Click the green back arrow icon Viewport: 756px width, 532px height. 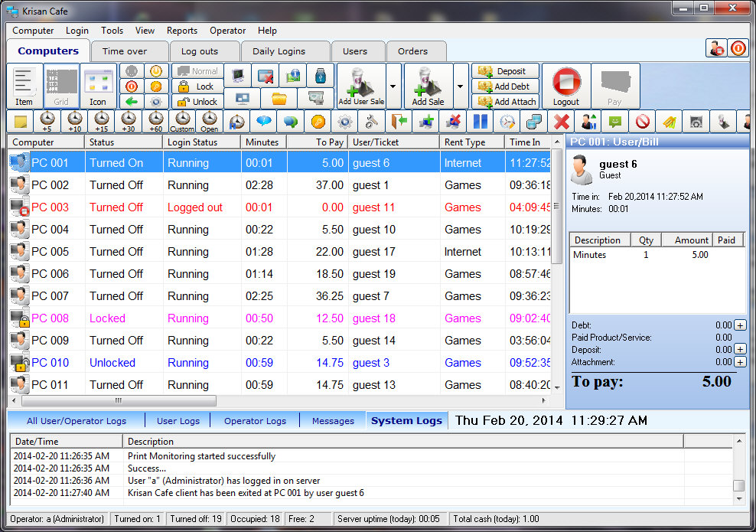[131, 101]
